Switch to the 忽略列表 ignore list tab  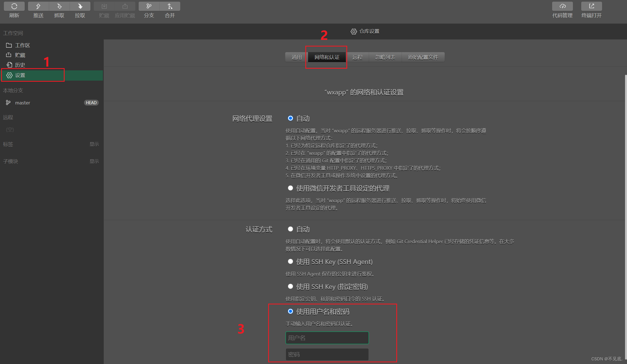point(385,57)
